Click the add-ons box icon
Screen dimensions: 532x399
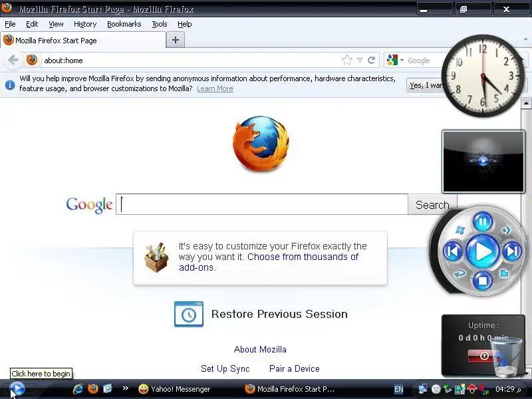tap(156, 257)
